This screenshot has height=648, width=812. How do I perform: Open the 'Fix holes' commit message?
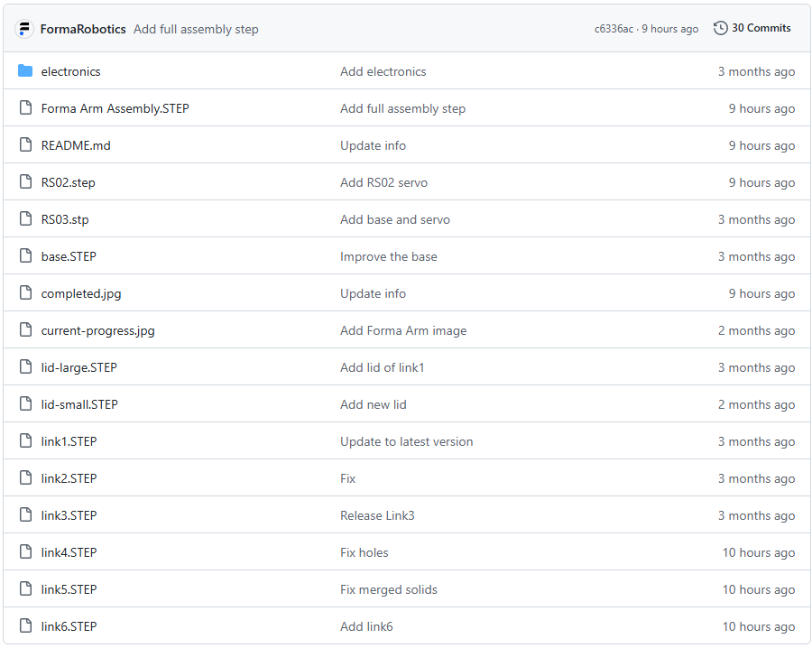(x=364, y=552)
